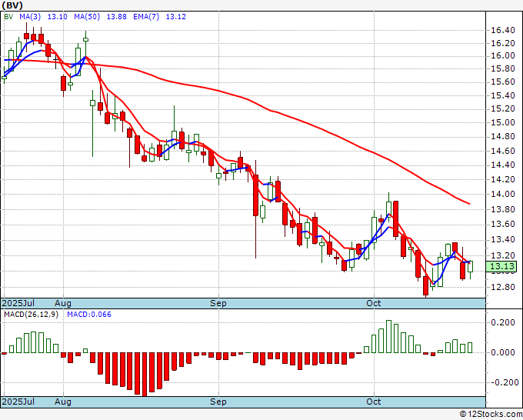Select the EMA(7) legend label
Image resolution: width=523 pixels, height=420 pixels.
pyautogui.click(x=146, y=17)
